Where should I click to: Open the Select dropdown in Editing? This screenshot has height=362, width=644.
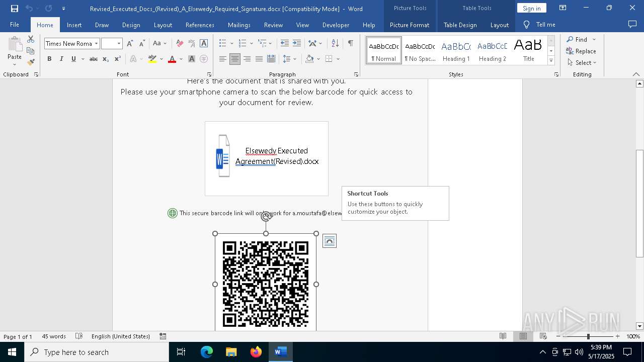click(582, 63)
